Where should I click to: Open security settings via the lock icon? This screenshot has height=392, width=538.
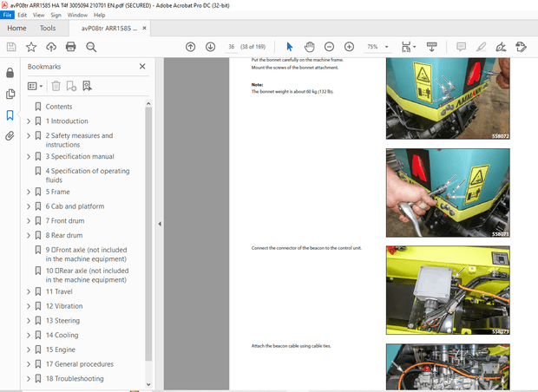pyautogui.click(x=10, y=72)
